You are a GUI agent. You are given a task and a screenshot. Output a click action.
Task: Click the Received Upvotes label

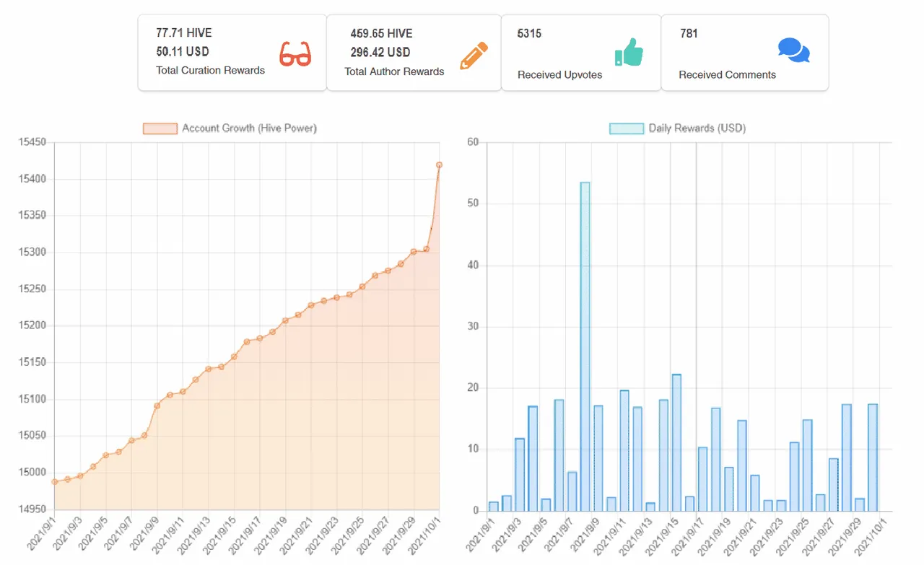tap(559, 74)
